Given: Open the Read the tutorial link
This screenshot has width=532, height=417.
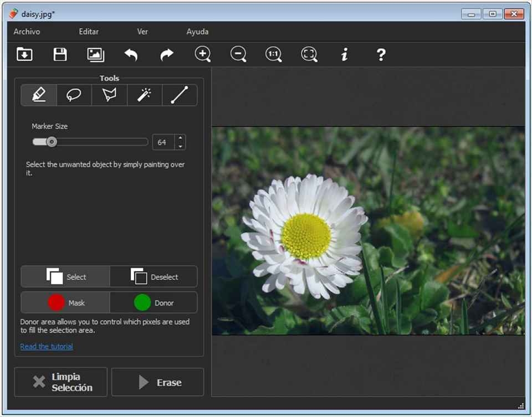Looking at the screenshot, I should [x=47, y=346].
